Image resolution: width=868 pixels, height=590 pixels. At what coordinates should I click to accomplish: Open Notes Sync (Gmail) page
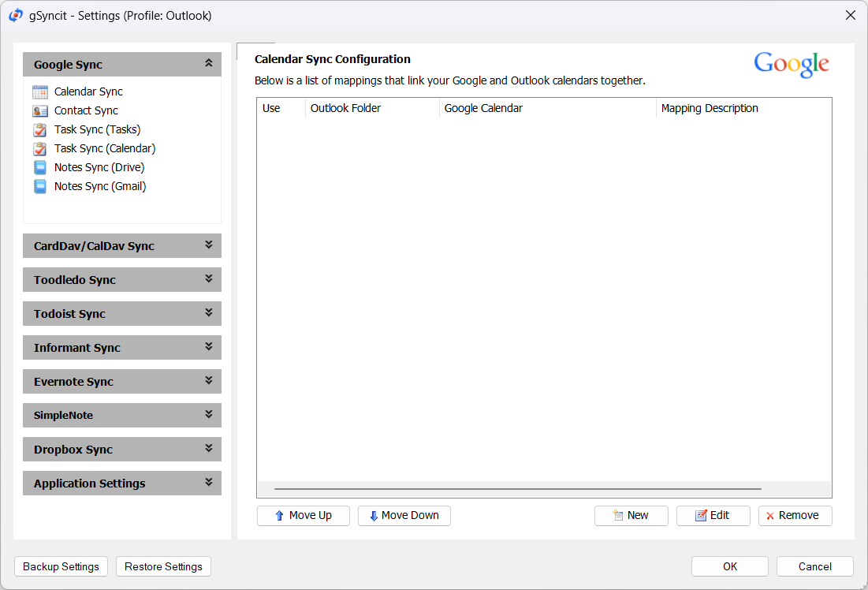[100, 186]
